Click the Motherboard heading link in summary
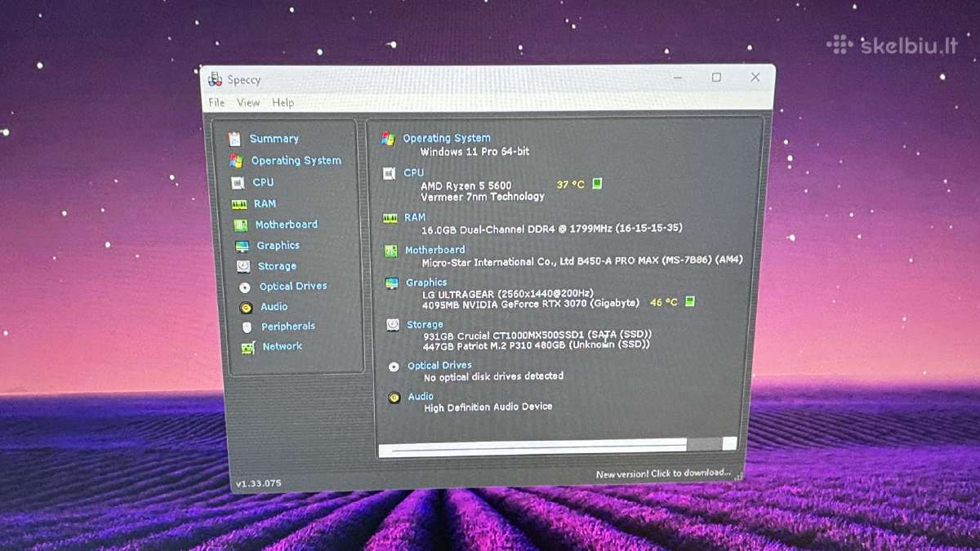The width and height of the screenshot is (980, 551). [435, 251]
